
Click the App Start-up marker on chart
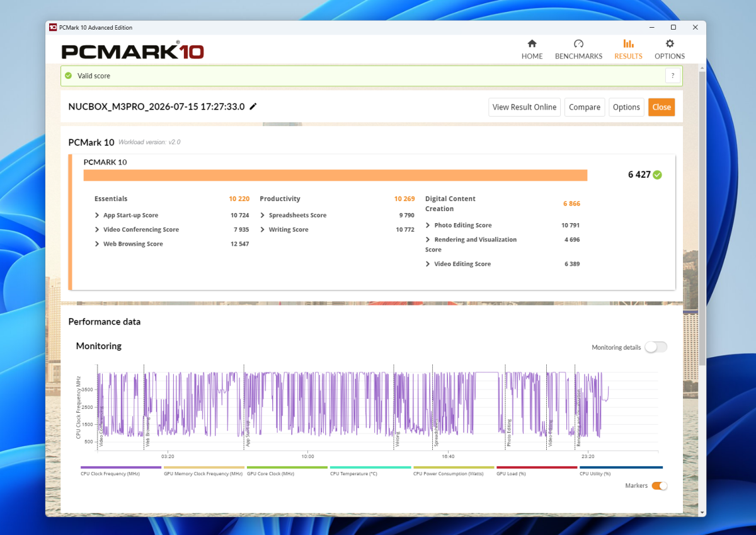248,434
